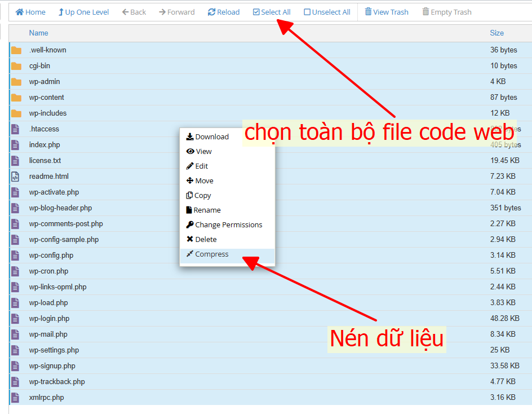
Task: Sort files by the Size column header
Action: 496,33
